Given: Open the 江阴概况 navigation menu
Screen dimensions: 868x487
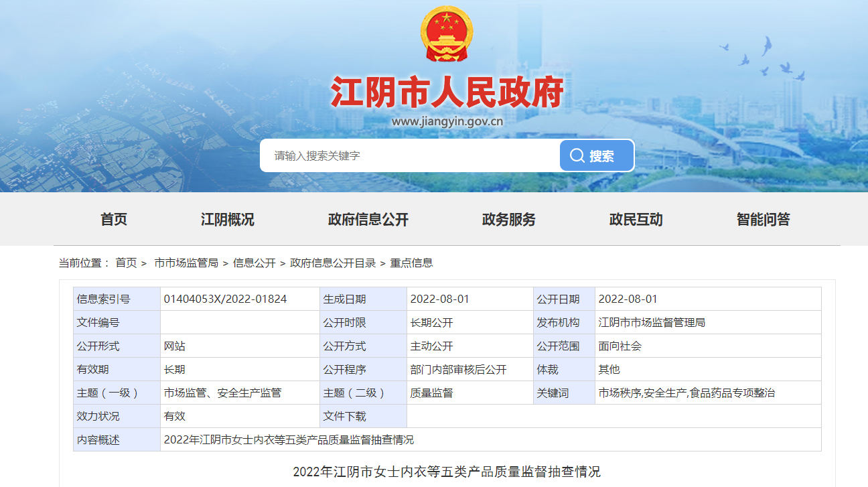Looking at the screenshot, I should [x=228, y=219].
